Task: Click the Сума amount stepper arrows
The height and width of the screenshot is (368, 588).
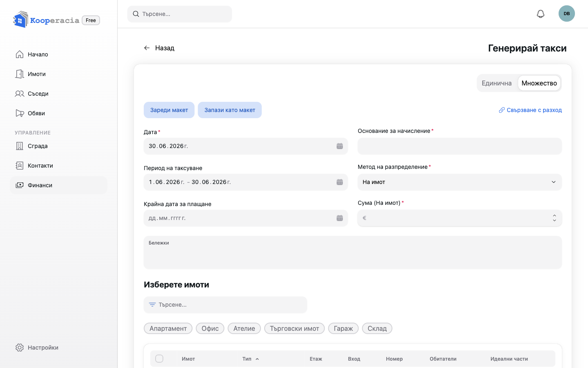Action: 555,218
